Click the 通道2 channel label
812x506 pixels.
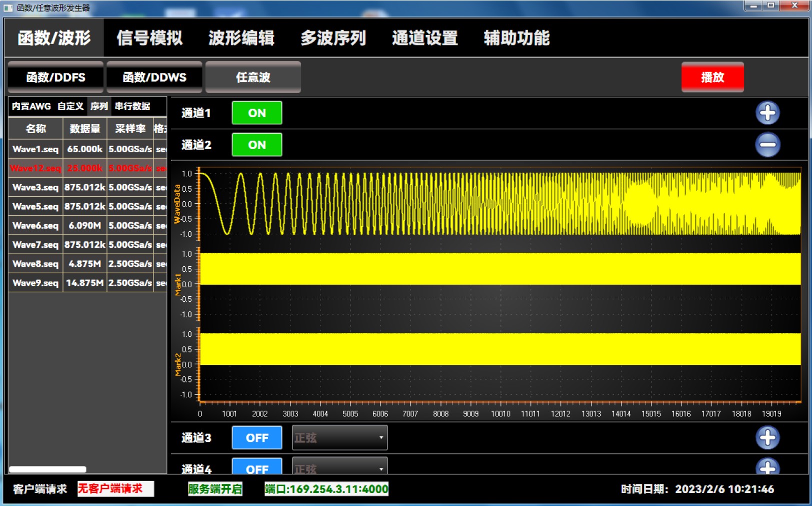196,145
